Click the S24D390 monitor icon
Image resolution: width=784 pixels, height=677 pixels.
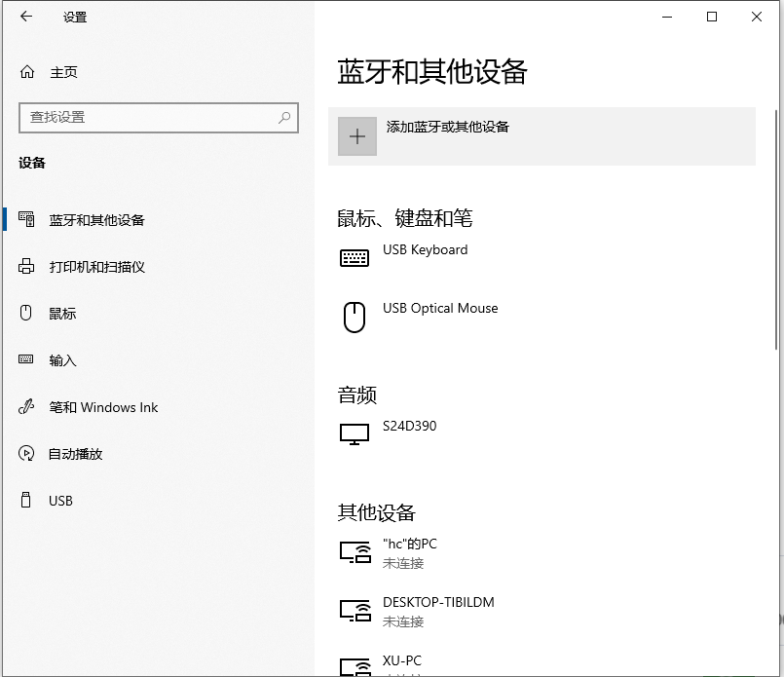coord(355,434)
